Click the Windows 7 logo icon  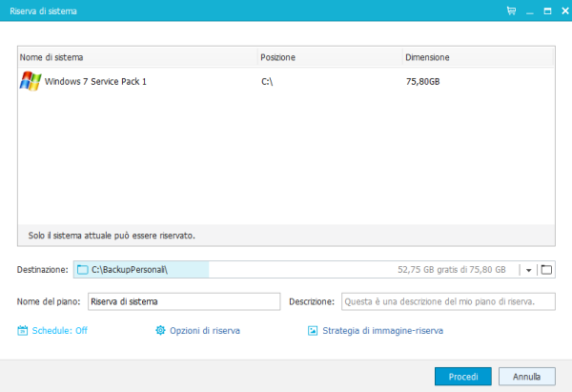tap(31, 81)
